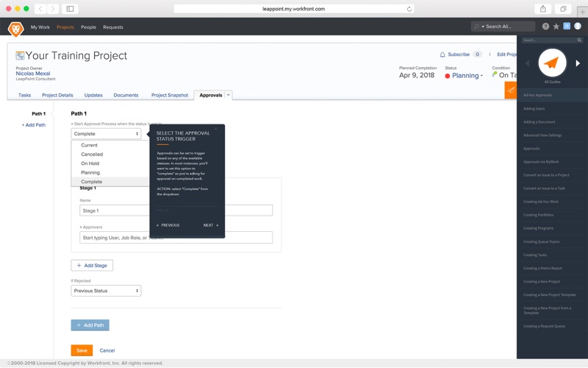The image size is (588, 368).
Task: Click the guides panel search magnifier
Action: pos(579,40)
